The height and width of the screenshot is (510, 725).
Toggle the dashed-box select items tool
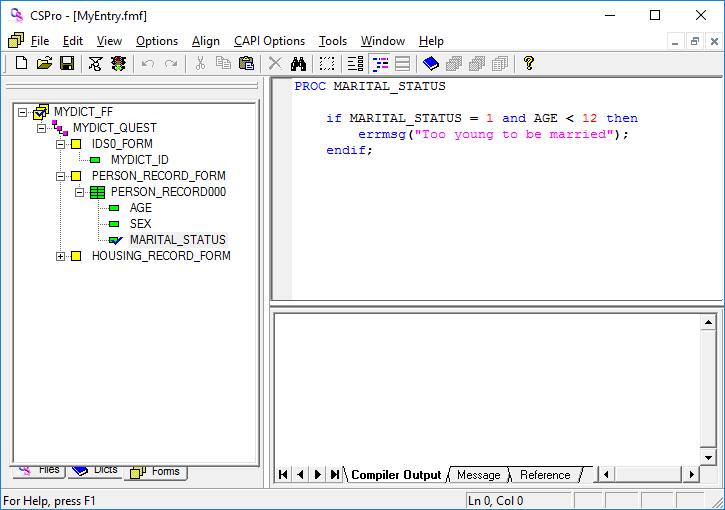point(327,63)
